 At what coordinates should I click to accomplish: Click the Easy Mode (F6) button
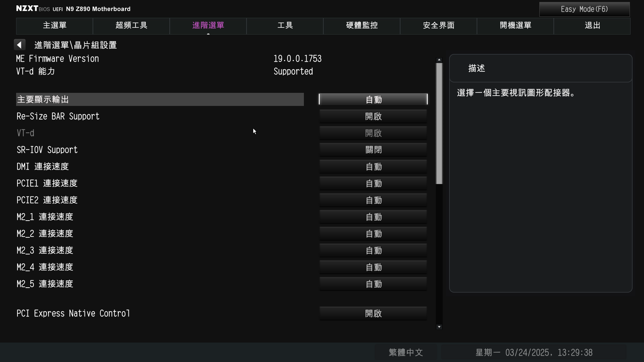tap(584, 9)
